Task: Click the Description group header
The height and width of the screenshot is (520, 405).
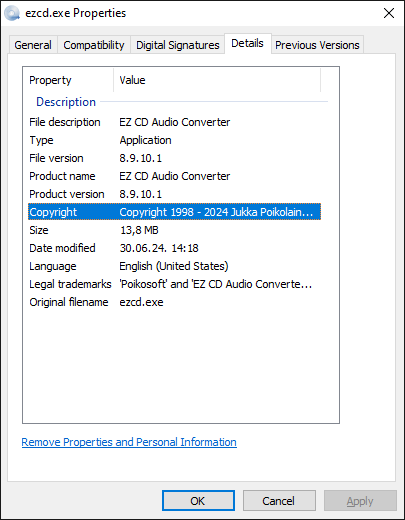Action: (66, 102)
